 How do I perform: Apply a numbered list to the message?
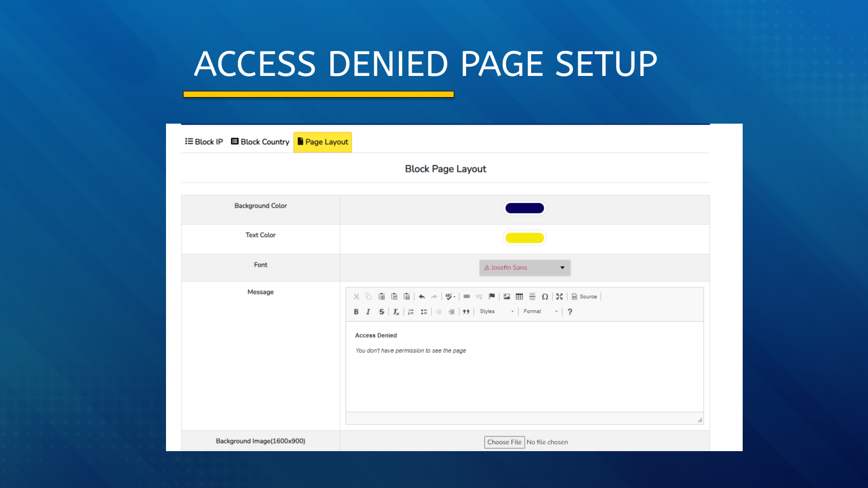(411, 312)
